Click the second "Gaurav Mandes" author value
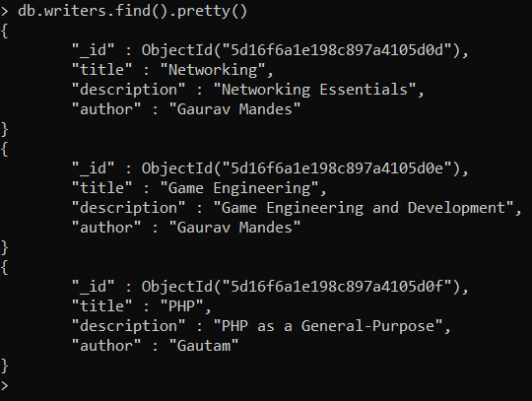Screen dimensions: 532x401 [234, 228]
